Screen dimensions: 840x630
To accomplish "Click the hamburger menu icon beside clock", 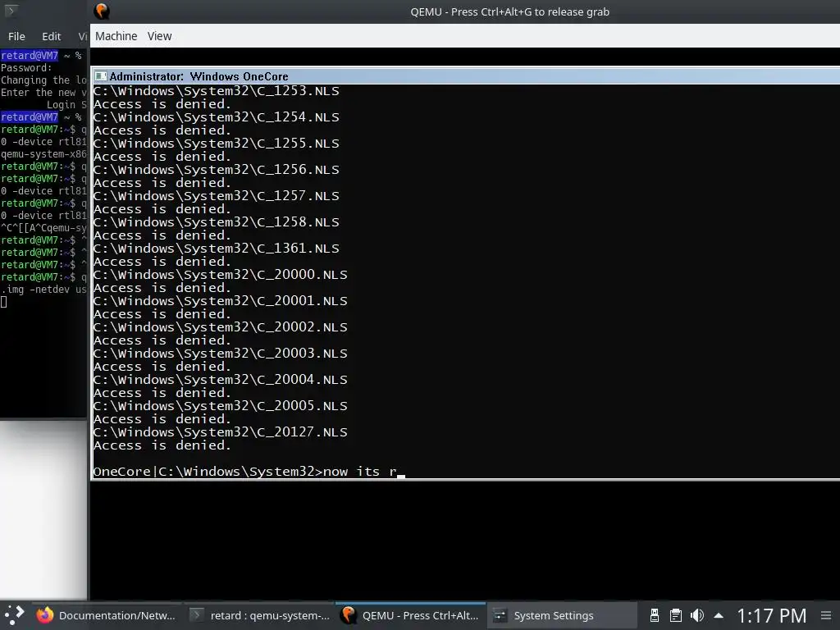I will (826, 615).
